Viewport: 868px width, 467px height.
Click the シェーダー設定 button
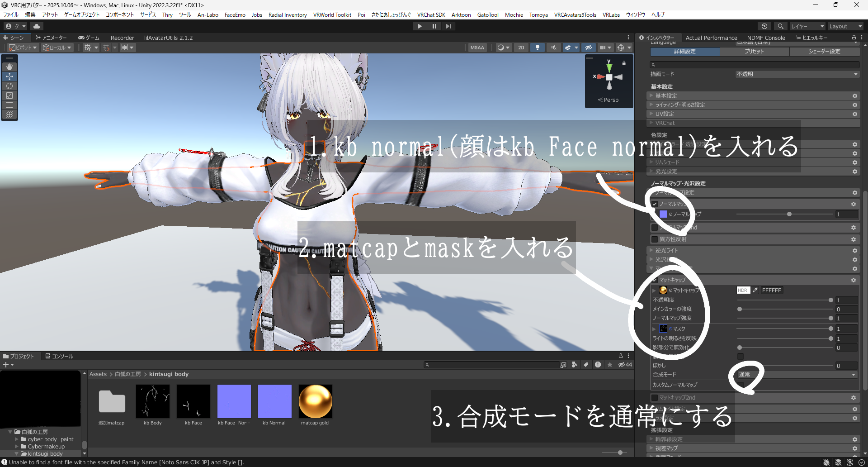(825, 52)
